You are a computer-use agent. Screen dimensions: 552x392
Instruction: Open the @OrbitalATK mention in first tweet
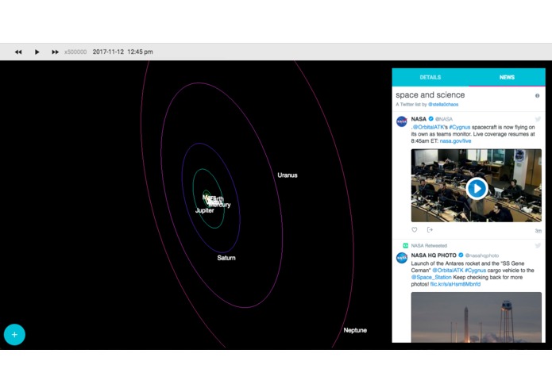click(x=428, y=127)
